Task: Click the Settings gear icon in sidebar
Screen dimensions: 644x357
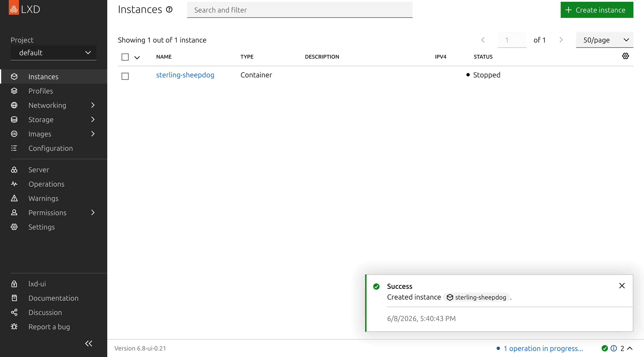Action: 14,227
